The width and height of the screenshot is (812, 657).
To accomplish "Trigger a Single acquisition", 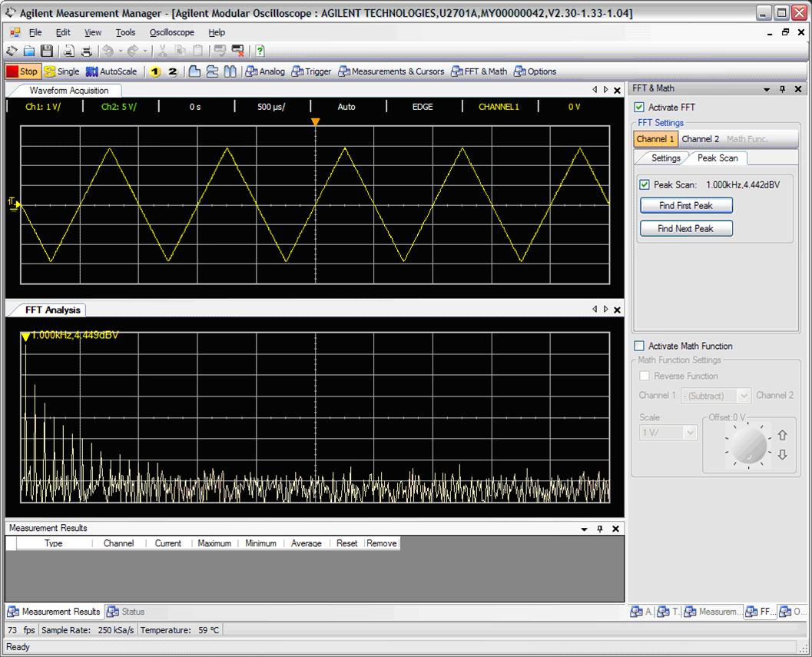I will coord(61,71).
